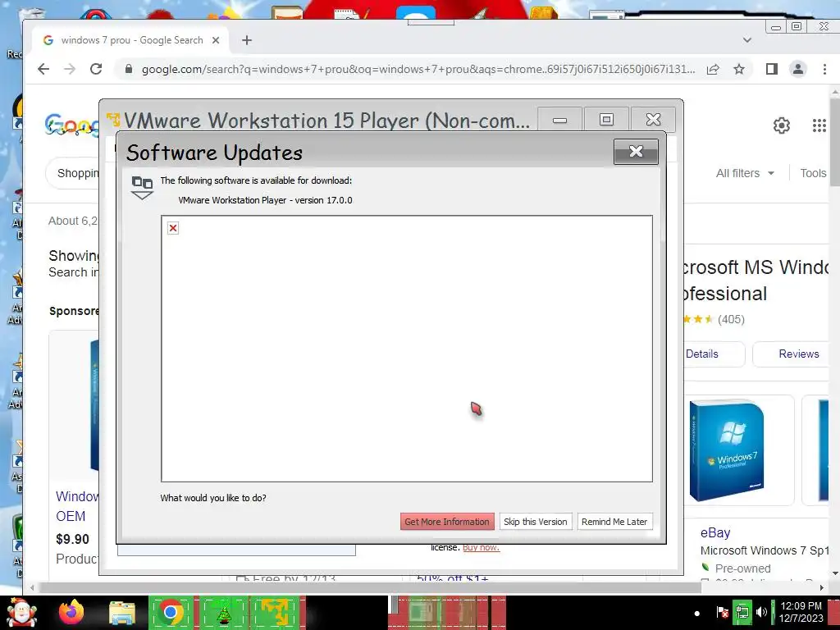Open File Explorer from the taskbar
The image size is (840, 630).
click(121, 614)
